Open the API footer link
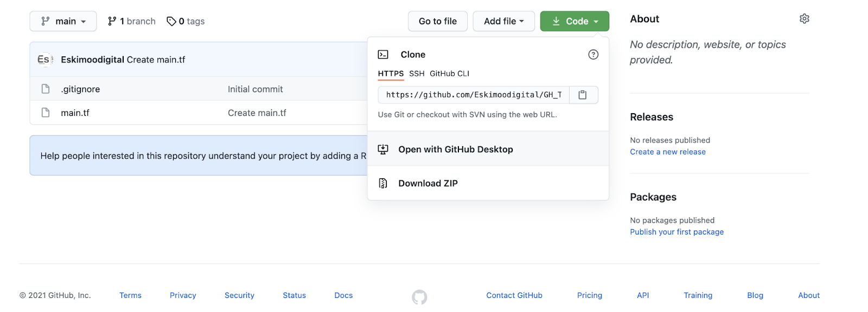 coord(643,295)
